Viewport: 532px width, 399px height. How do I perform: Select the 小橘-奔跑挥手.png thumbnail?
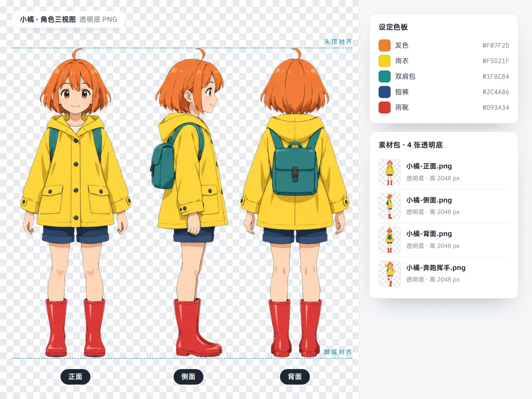(389, 274)
